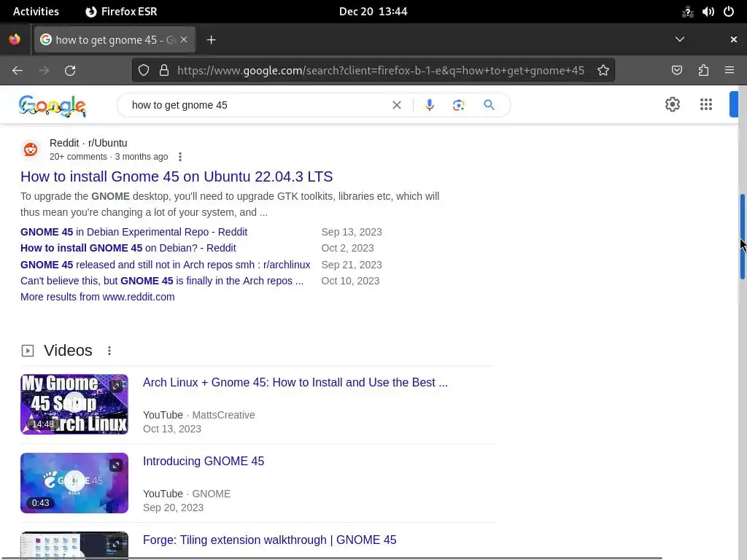Play the 0:43 GNOME 45 video thumbnail
747x560 pixels.
[74, 483]
